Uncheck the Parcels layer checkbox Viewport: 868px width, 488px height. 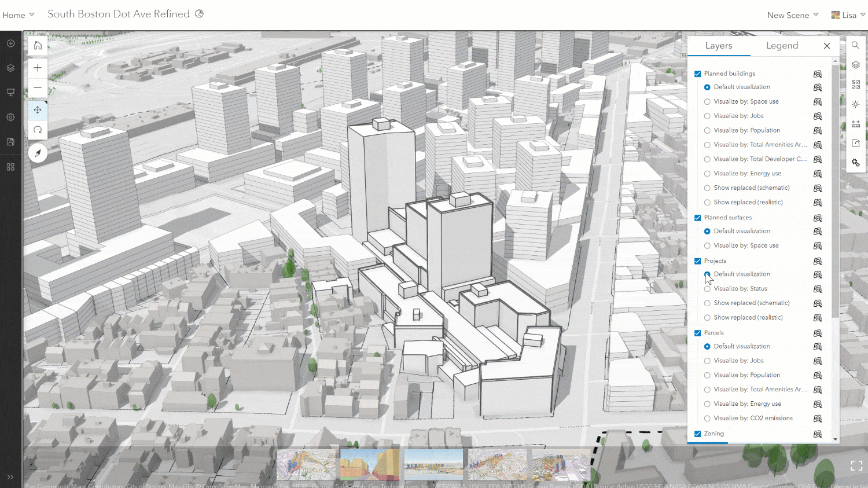pos(698,333)
